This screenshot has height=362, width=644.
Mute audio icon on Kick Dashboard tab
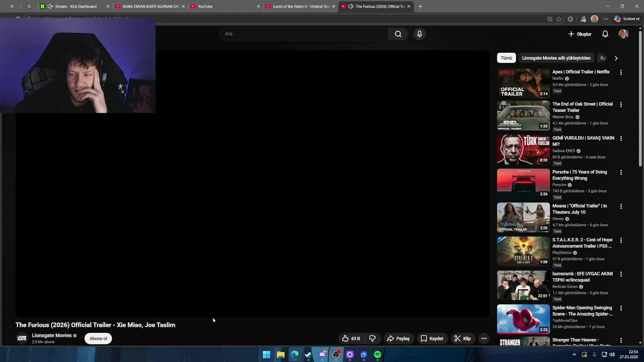click(x=50, y=7)
